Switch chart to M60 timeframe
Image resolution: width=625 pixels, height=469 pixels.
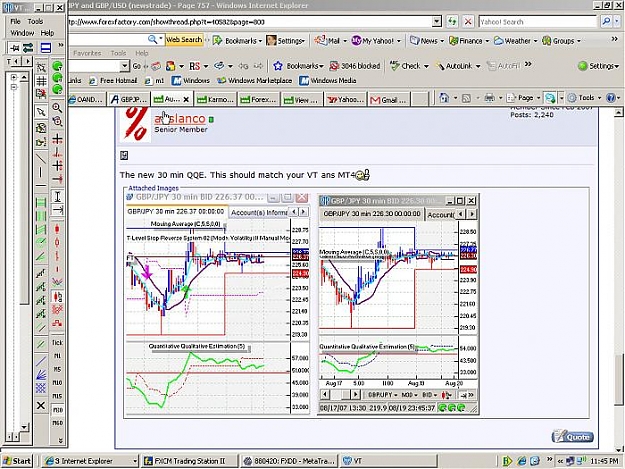click(57, 423)
